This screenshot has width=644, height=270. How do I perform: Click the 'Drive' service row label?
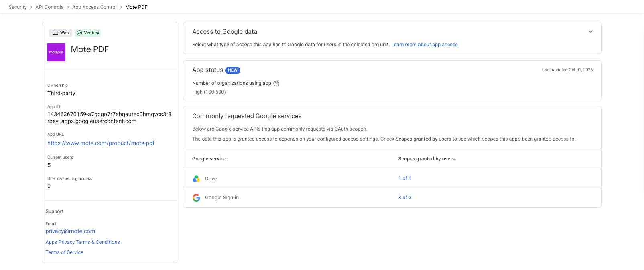tap(211, 179)
